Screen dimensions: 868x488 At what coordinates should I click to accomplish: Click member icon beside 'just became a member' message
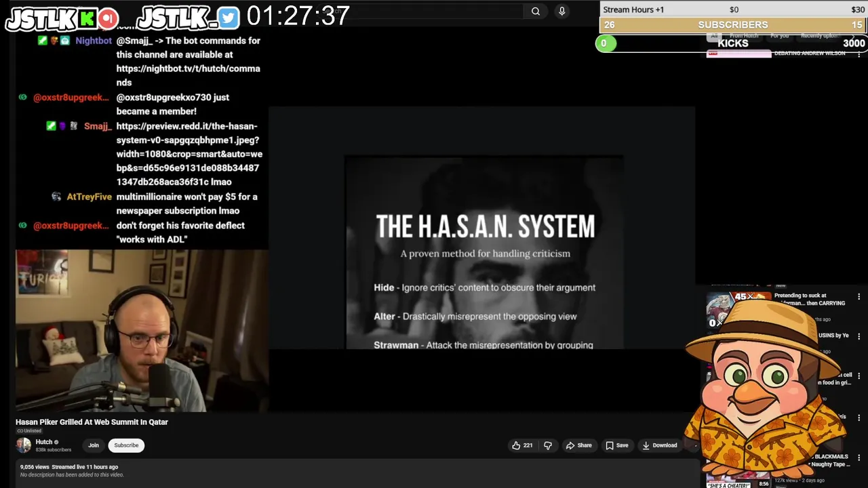click(x=22, y=98)
